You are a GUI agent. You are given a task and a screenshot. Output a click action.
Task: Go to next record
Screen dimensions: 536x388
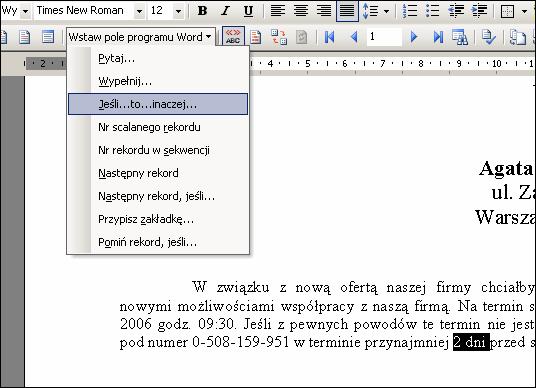[x=414, y=37]
